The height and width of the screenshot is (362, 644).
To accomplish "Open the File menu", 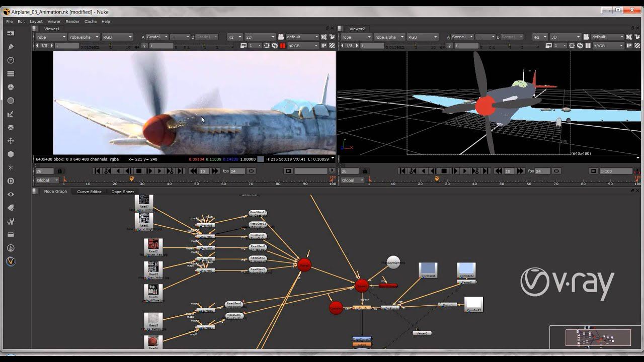I will coord(10,22).
